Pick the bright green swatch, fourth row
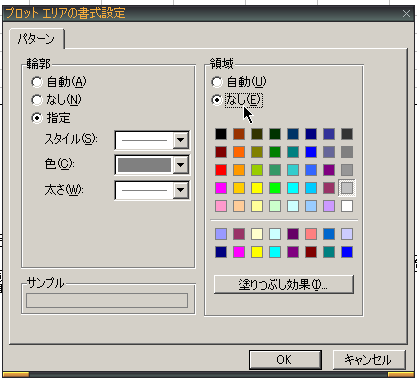 coord(275,188)
